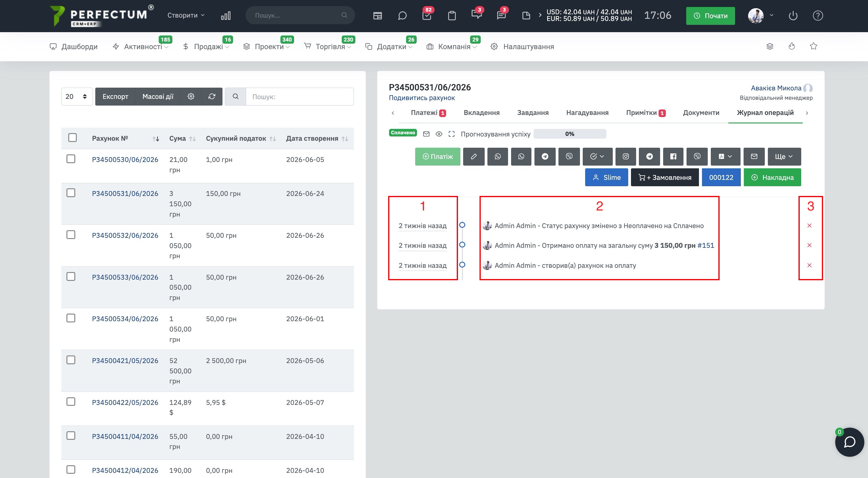Click the star favorites icon
868x478 pixels.
coord(813,46)
